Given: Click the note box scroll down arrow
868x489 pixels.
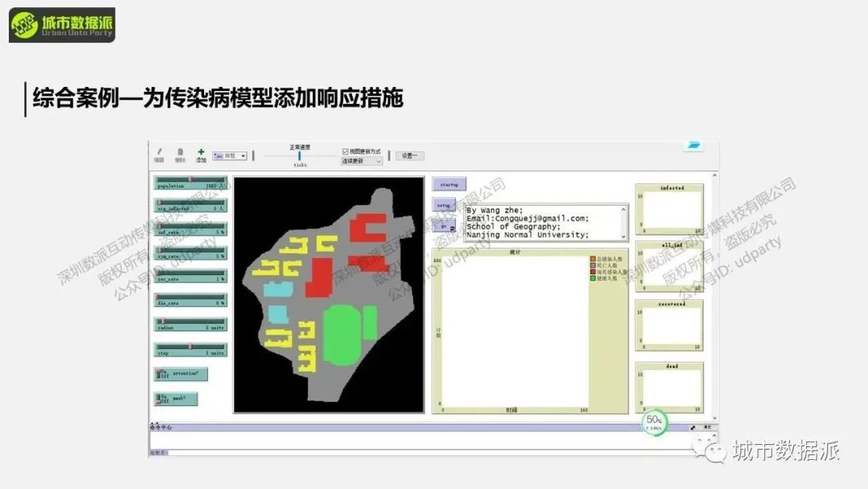Looking at the screenshot, I should point(624,236).
